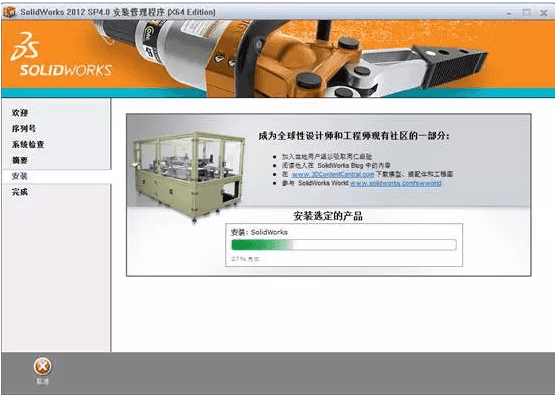Click the 安装选定的产品 heading
555x395 pixels.
click(328, 216)
